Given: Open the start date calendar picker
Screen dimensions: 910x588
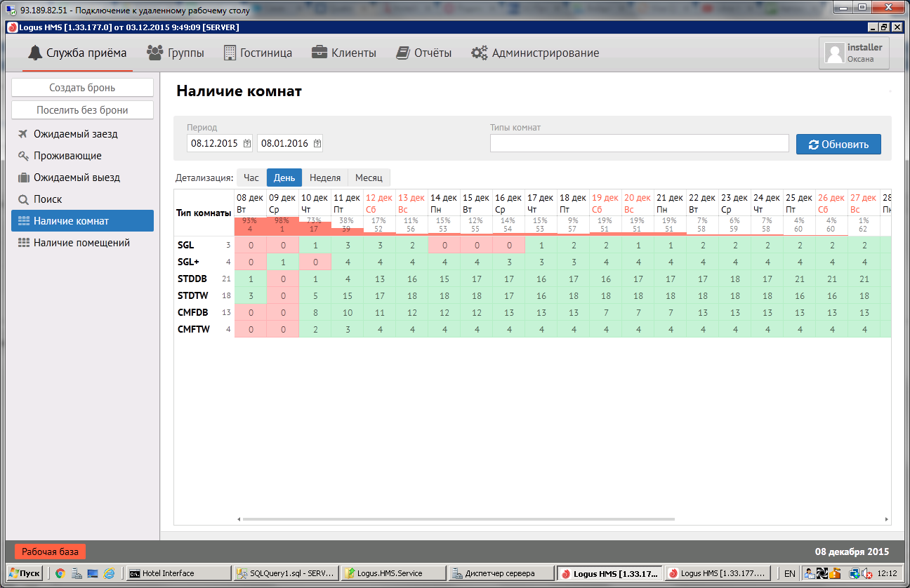Looking at the screenshot, I should tap(247, 144).
